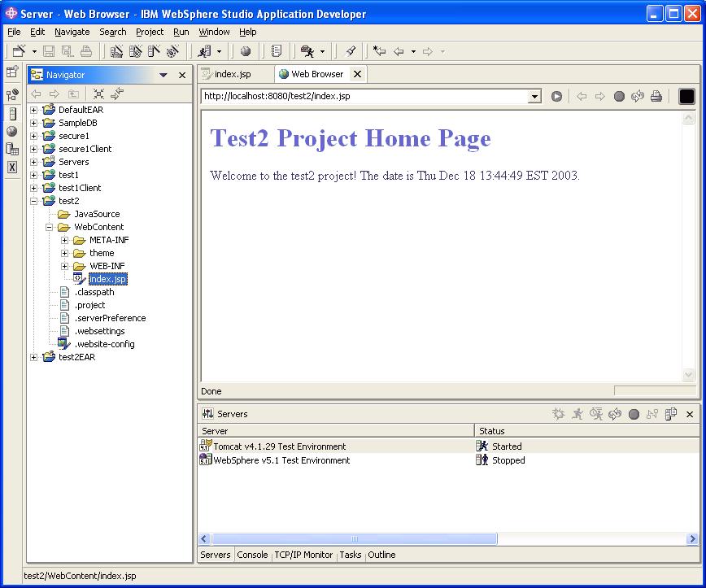
Task: Expand the SampleDB project node
Action: click(x=34, y=123)
